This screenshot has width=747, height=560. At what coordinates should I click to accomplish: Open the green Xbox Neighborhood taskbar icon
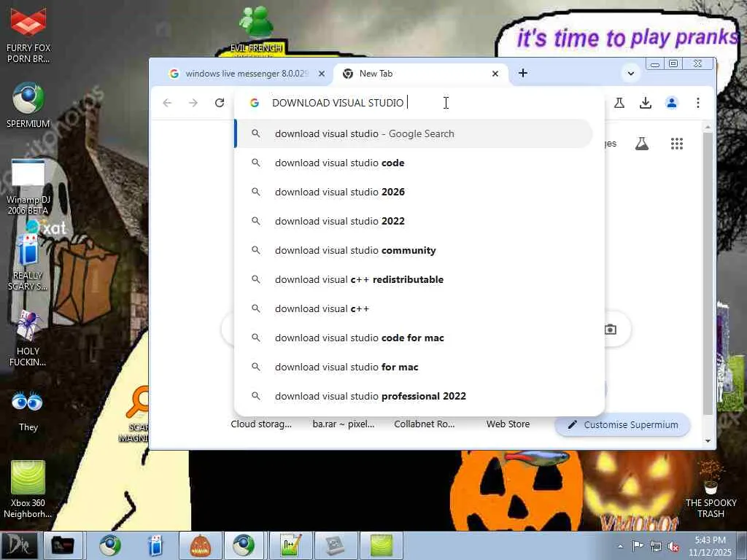(x=381, y=545)
